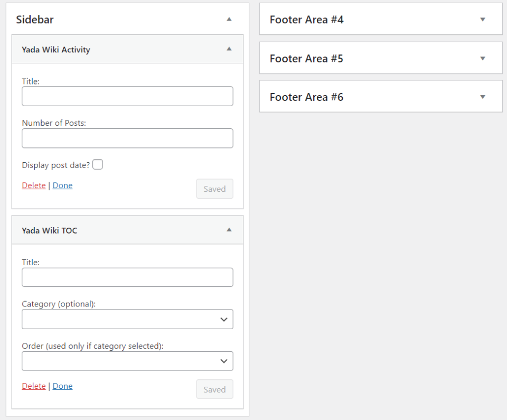Open the Order dropdown in Wiki TOC
Screen dimensions: 507x420
click(127, 361)
